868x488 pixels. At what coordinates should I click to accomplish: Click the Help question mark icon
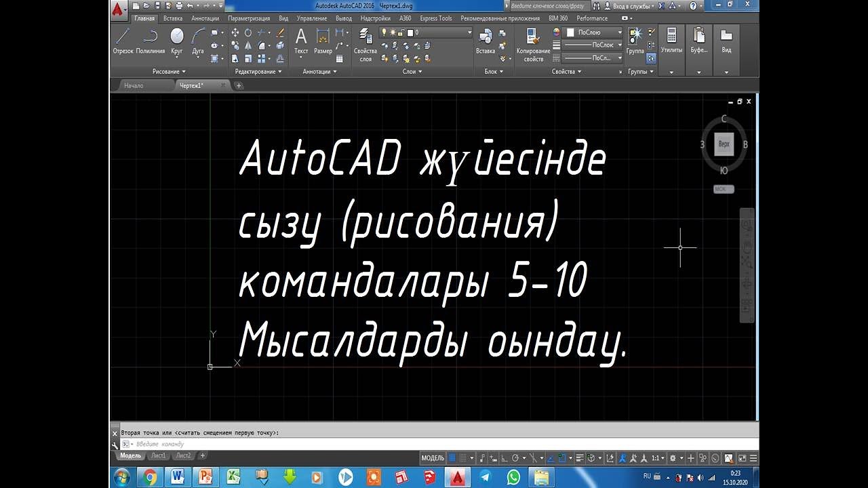pos(692,5)
